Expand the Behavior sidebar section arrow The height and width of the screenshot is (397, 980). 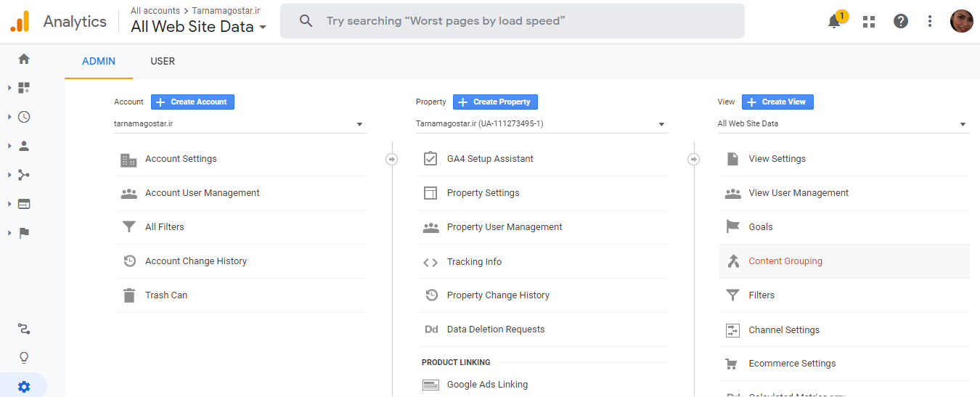[x=9, y=204]
